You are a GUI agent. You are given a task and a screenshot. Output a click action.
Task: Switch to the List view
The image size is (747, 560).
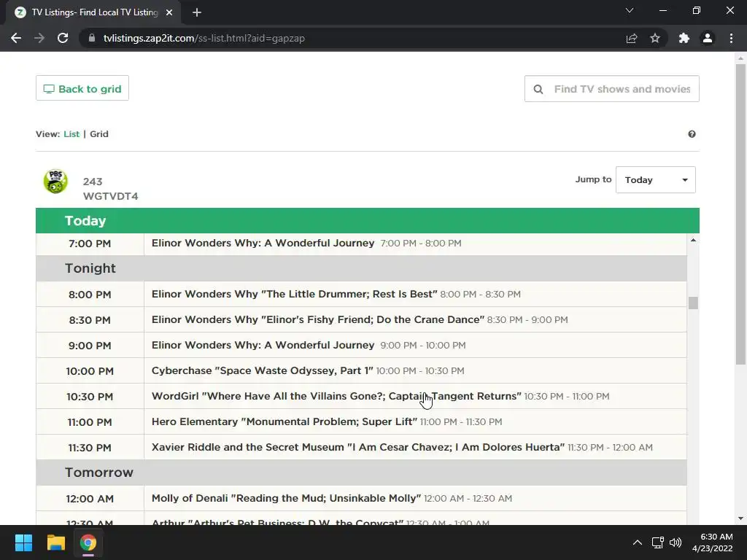coord(71,134)
